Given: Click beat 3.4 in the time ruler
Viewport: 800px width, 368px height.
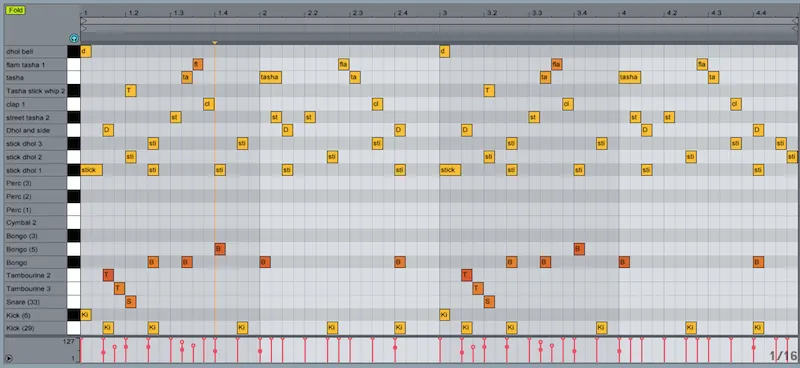Looking at the screenshot, I should [x=582, y=12].
